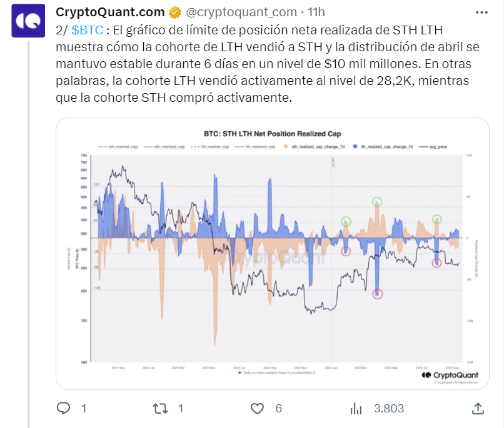
Task: Click the gold verified badge icon
Action: pos(174,12)
